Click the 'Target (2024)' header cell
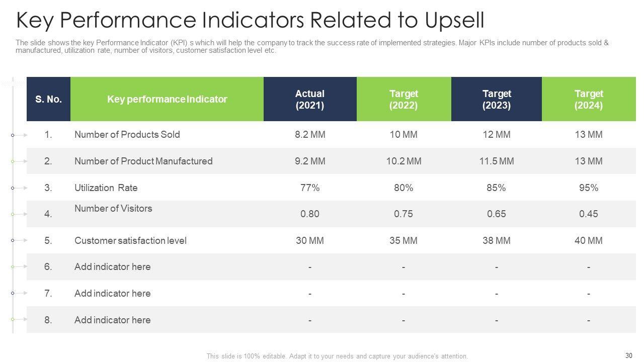644x362 pixels. pyautogui.click(x=589, y=100)
